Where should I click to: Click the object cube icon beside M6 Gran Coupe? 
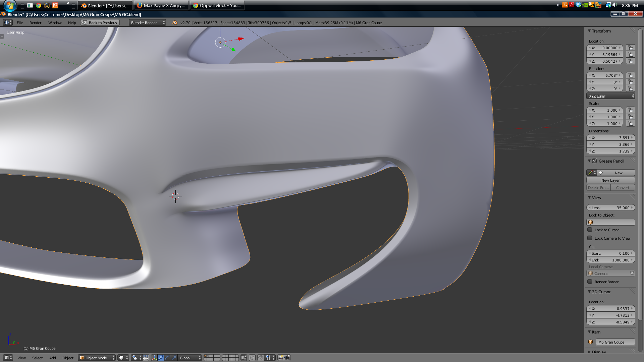[591, 342]
